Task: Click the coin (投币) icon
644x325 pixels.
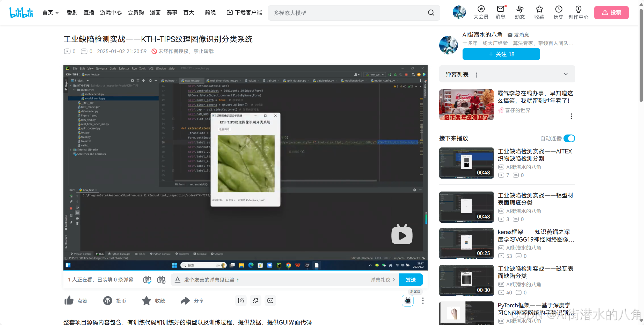Action: click(108, 300)
